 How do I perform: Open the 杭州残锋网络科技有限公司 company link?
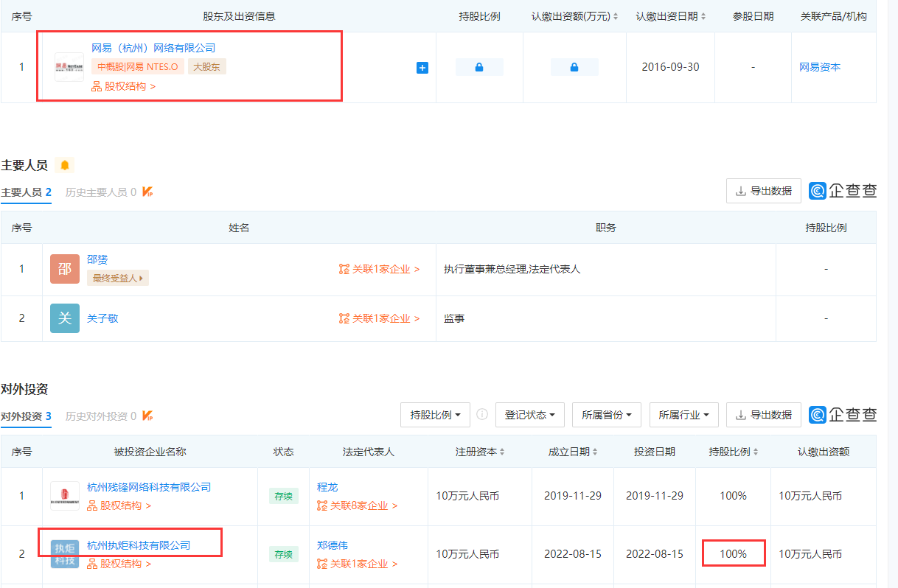(x=149, y=487)
